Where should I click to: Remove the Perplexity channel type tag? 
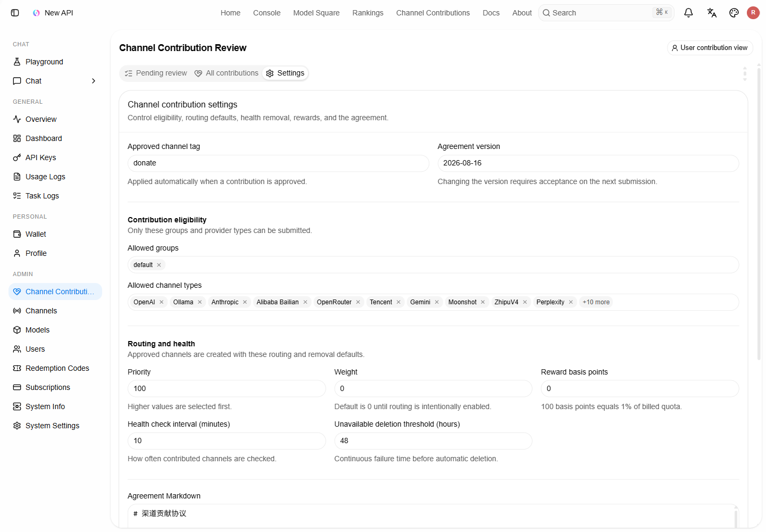tap(571, 302)
